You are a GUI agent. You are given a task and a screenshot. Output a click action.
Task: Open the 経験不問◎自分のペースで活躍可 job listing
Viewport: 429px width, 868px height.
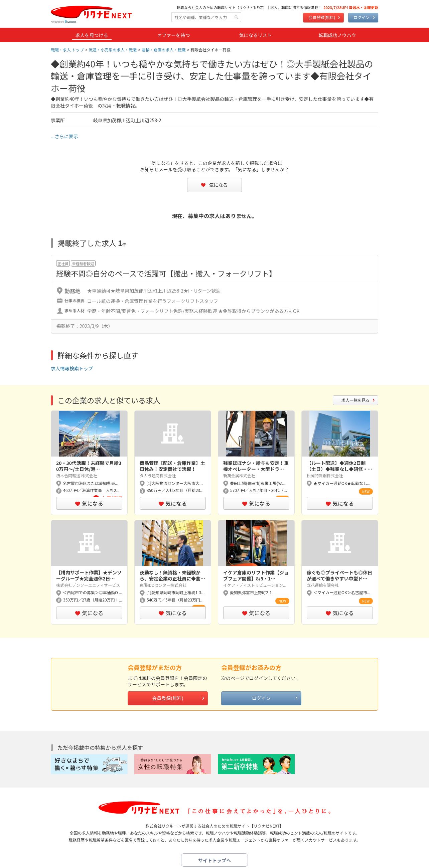tap(165, 274)
